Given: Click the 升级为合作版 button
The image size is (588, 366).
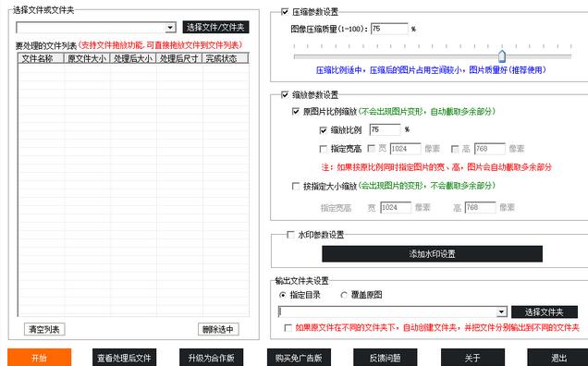Looking at the screenshot, I should click(x=211, y=358).
